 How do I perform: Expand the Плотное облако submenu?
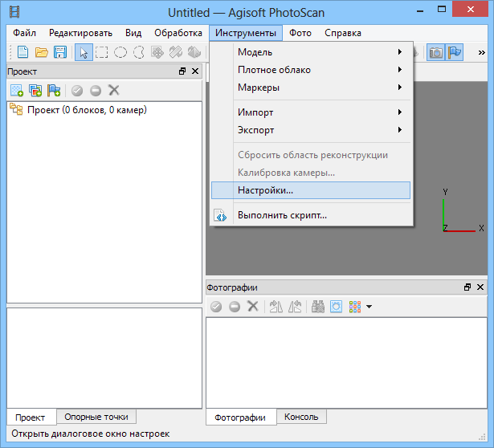tap(311, 70)
